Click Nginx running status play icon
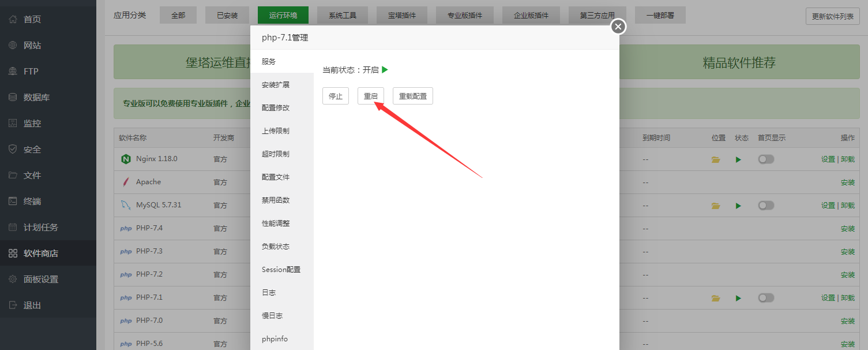Image resolution: width=868 pixels, height=350 pixels. [x=738, y=159]
